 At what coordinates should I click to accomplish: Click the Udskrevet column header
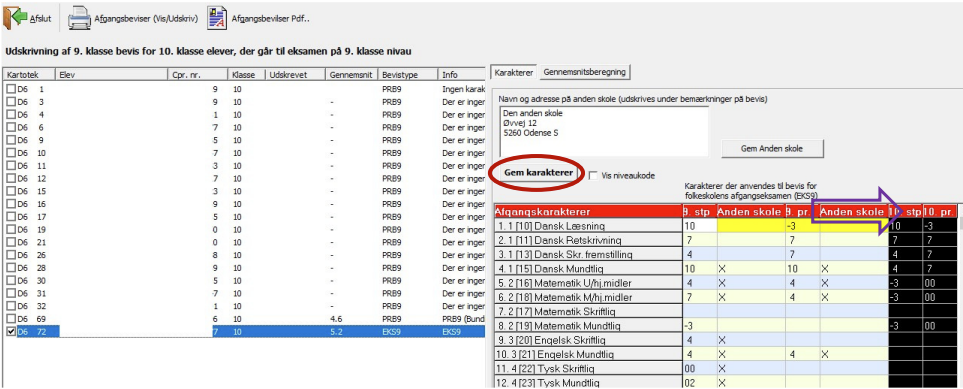pos(295,75)
